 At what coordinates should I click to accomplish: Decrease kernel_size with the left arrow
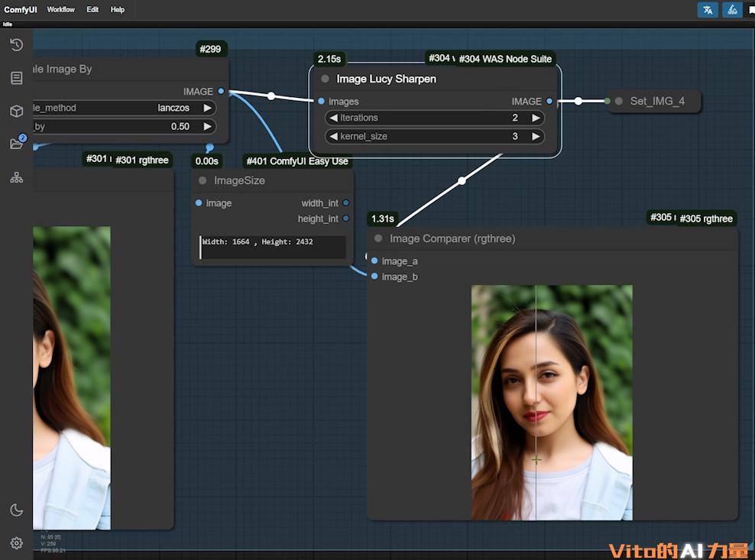click(x=333, y=136)
